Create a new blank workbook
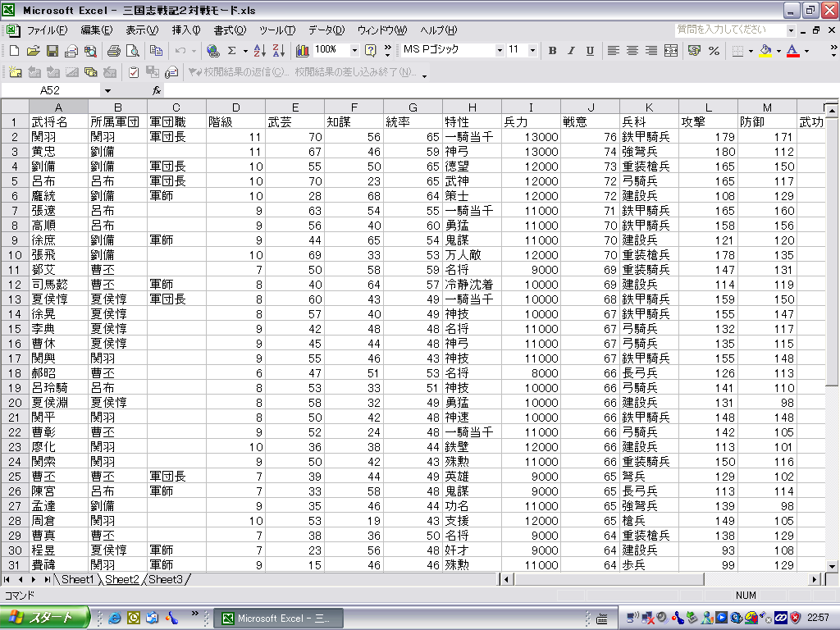 tap(15, 51)
